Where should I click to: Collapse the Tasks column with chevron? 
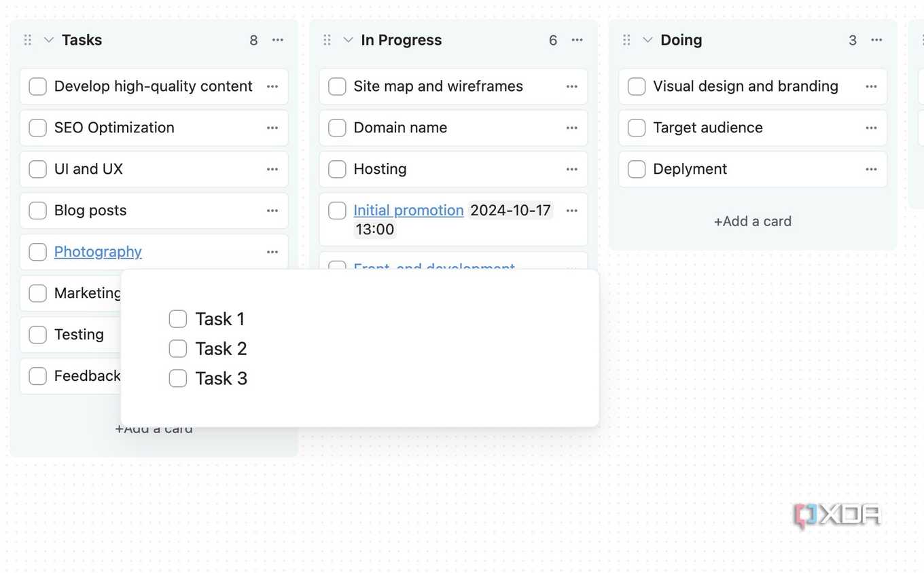pos(49,40)
